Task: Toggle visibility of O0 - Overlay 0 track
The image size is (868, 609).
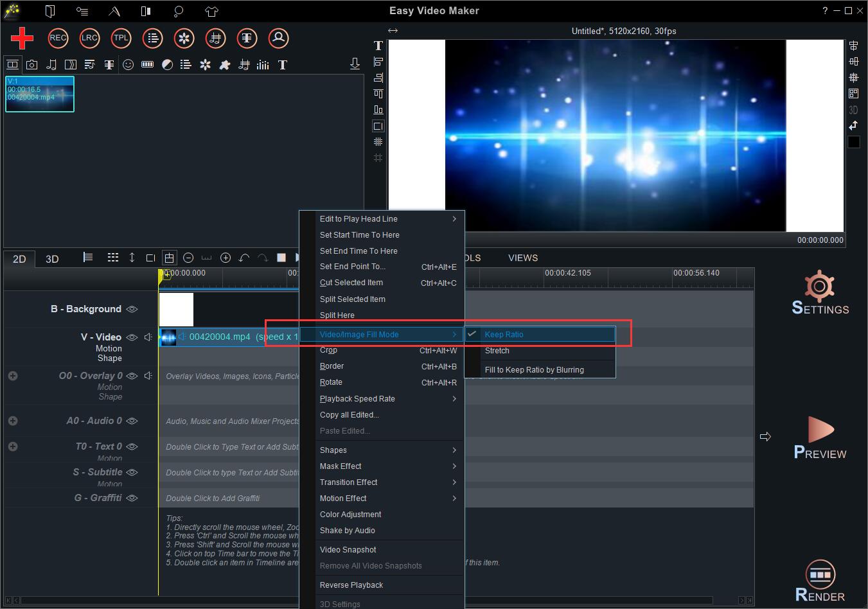Action: [132, 376]
